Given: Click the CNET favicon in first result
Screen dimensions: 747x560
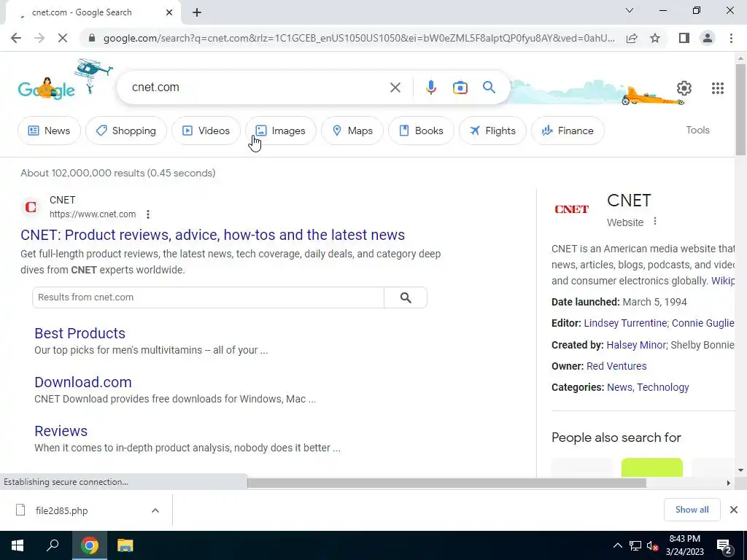Looking at the screenshot, I should (x=31, y=207).
